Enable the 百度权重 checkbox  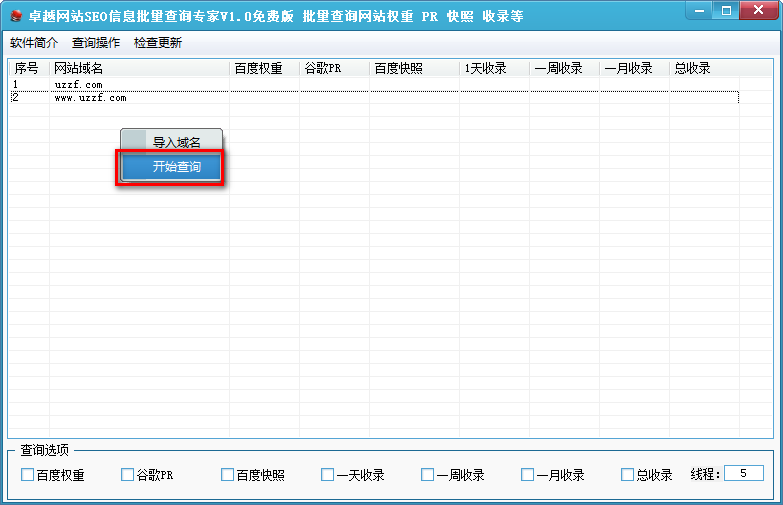[27, 475]
